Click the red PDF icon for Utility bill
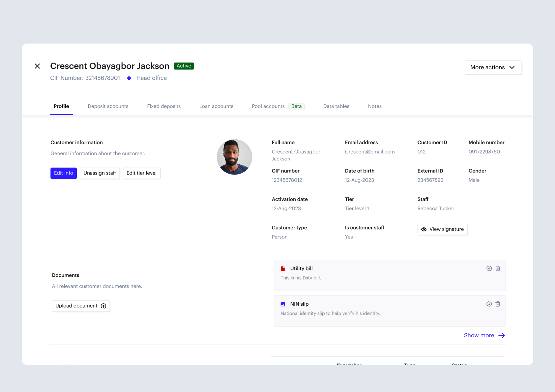The width and height of the screenshot is (555, 392). click(283, 268)
